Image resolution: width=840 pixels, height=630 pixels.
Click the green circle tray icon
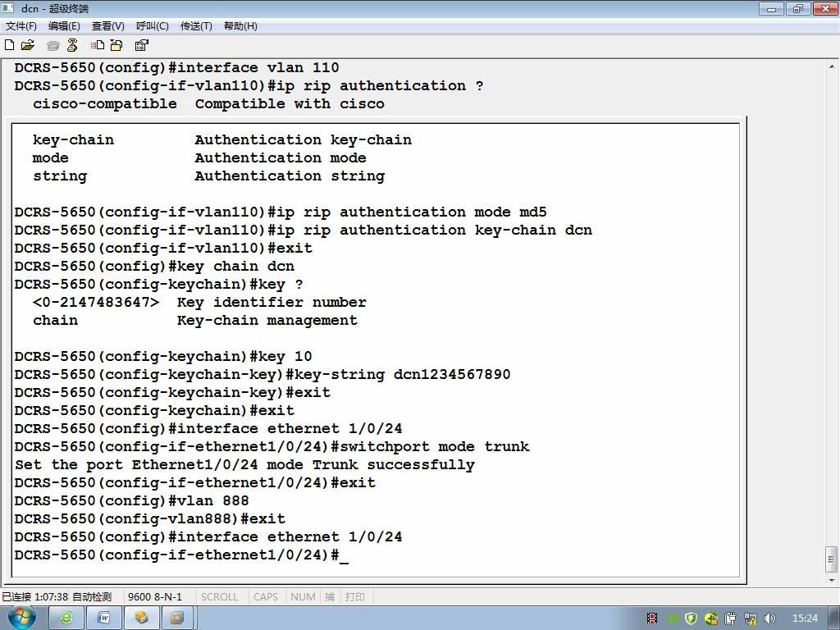tap(673, 619)
